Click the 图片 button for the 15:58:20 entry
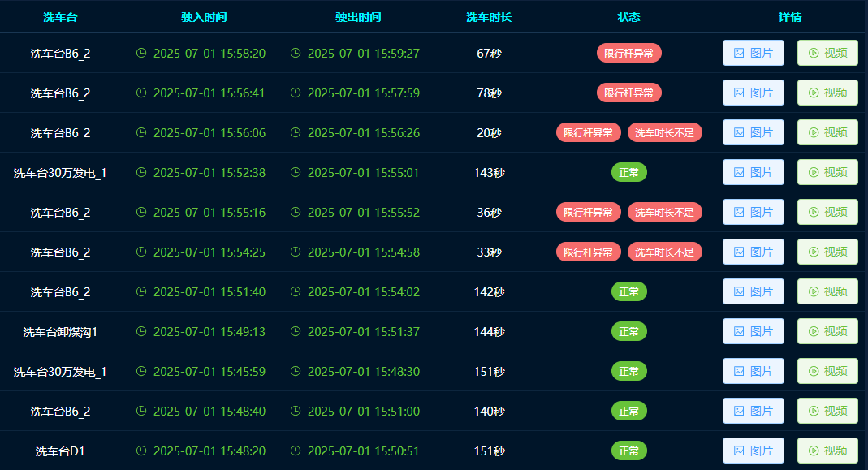 point(753,53)
